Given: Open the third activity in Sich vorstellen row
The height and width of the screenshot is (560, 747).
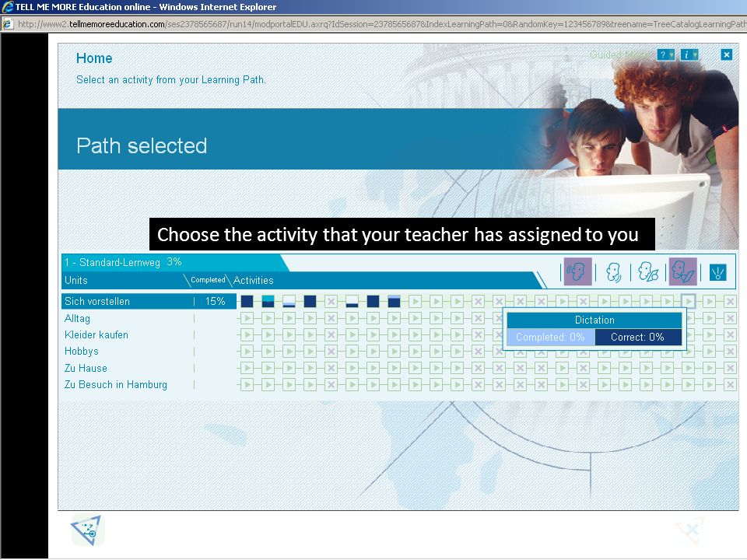Looking at the screenshot, I should [289, 301].
